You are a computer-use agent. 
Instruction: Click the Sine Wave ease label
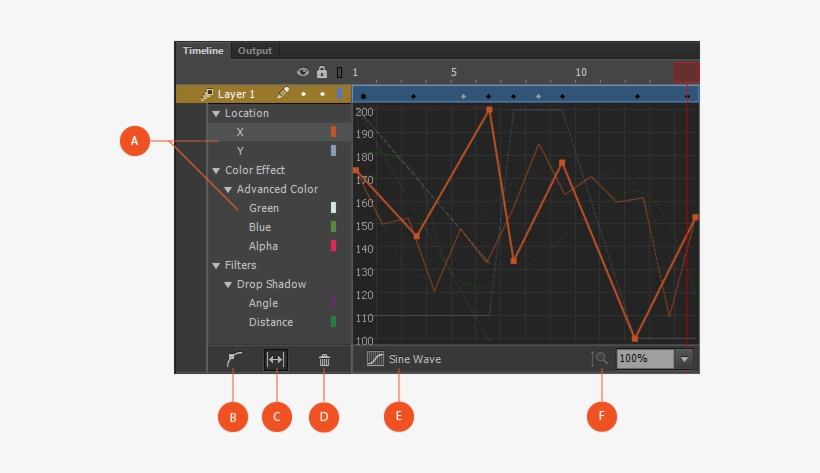tap(415, 359)
